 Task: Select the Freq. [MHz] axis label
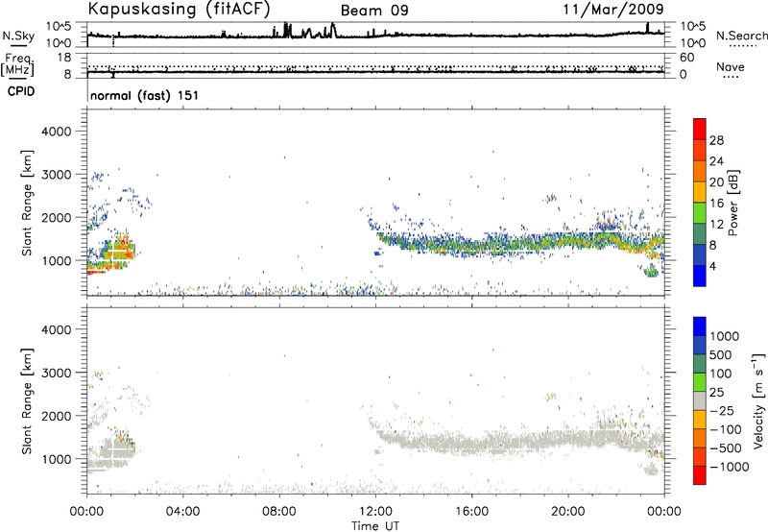(x=17, y=65)
